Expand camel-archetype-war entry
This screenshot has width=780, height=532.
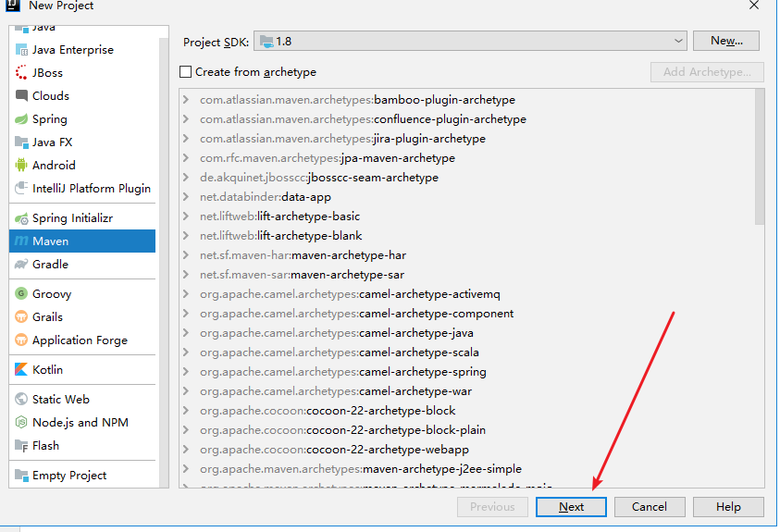[186, 390]
